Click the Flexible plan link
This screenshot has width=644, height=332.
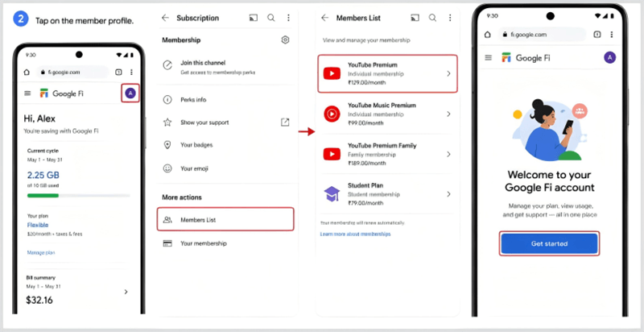pyautogui.click(x=38, y=225)
